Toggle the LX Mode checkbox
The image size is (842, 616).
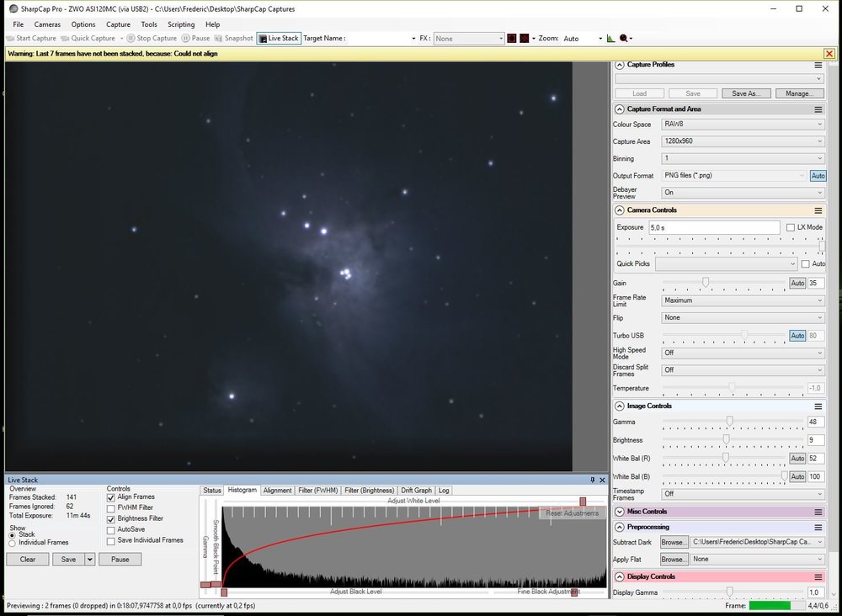pos(790,227)
